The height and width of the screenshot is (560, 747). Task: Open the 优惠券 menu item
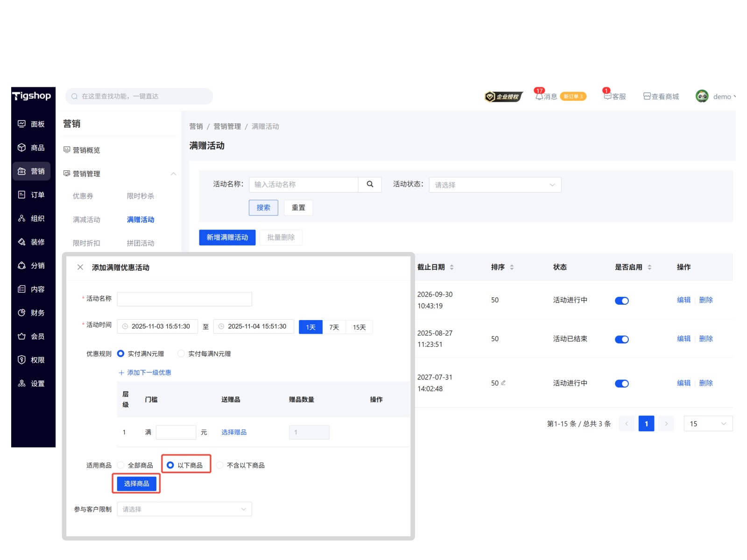coord(83,196)
